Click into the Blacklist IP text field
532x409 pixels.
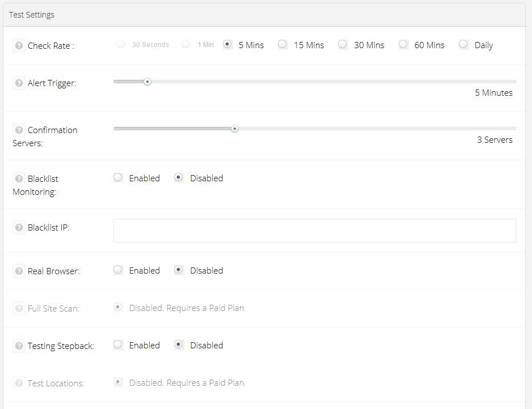[x=315, y=231]
